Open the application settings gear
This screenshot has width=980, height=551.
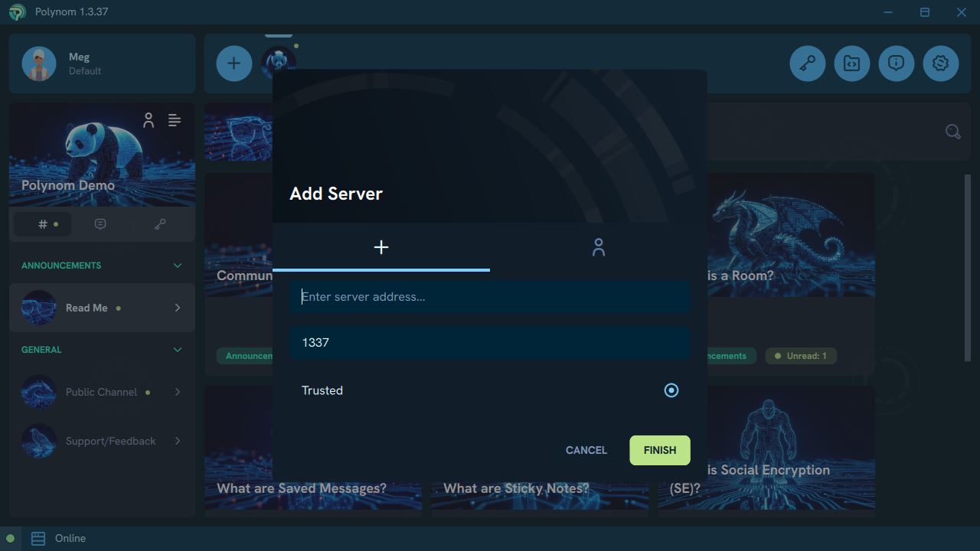click(x=940, y=63)
